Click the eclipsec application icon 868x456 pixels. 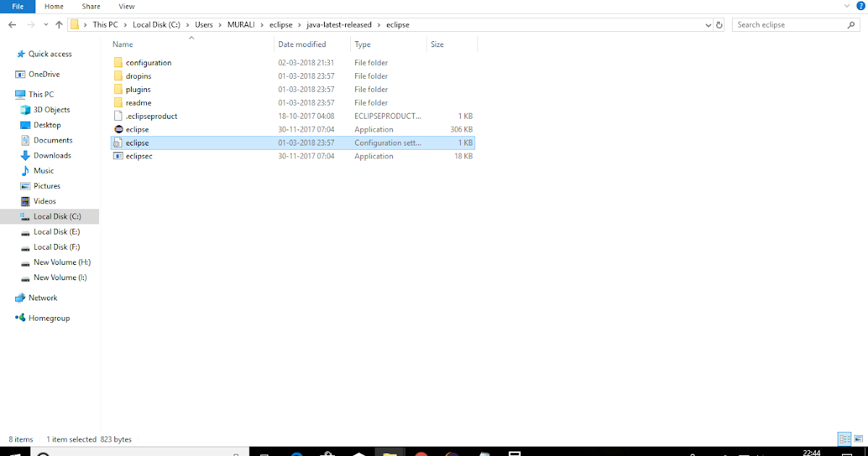pyautogui.click(x=119, y=156)
